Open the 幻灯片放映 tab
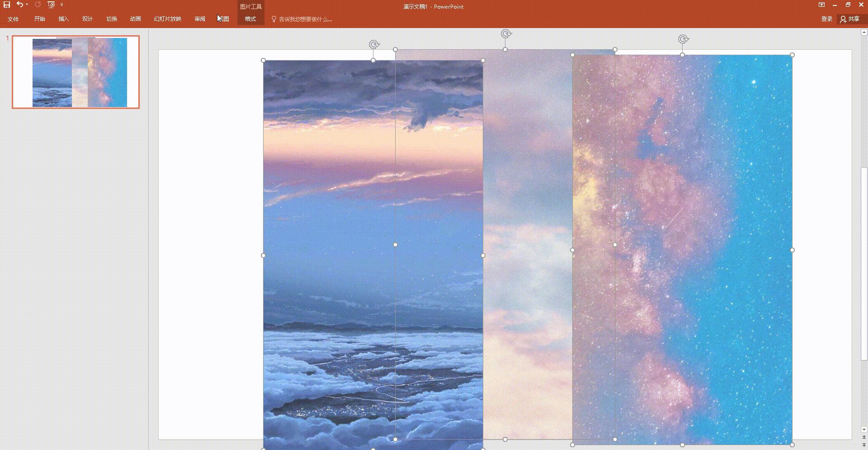 (168, 19)
